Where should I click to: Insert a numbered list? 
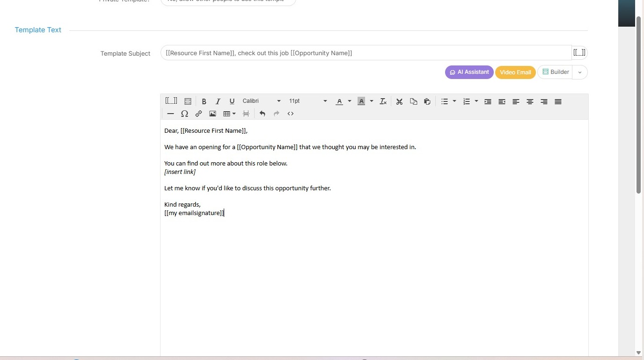click(467, 101)
